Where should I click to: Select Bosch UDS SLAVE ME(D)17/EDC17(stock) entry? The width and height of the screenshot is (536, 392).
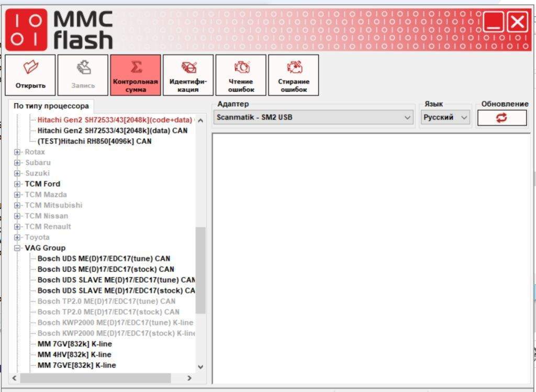click(x=116, y=290)
